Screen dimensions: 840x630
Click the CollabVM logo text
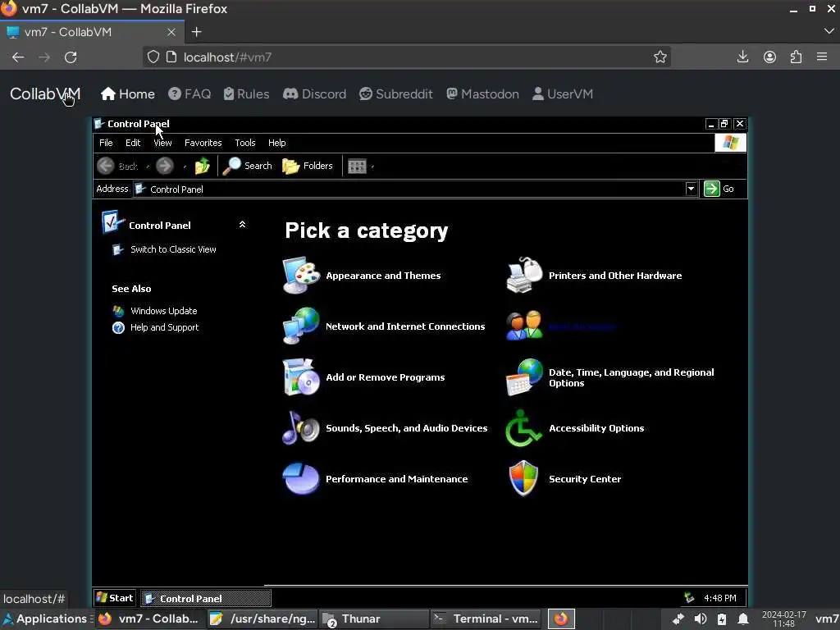point(45,94)
